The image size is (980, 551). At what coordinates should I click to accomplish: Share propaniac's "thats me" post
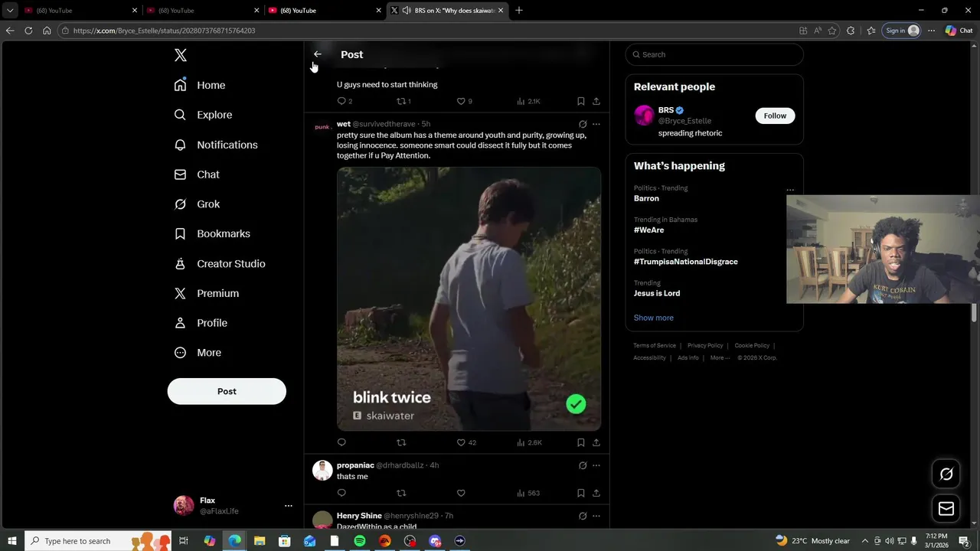[596, 493]
